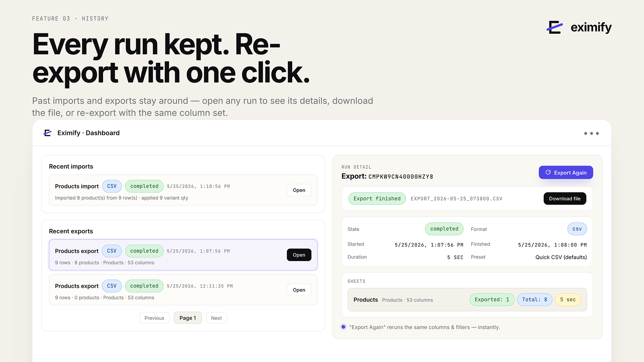Open the 12:11:35 PM Products export
Viewport: 644px width, 362px height.
299,290
